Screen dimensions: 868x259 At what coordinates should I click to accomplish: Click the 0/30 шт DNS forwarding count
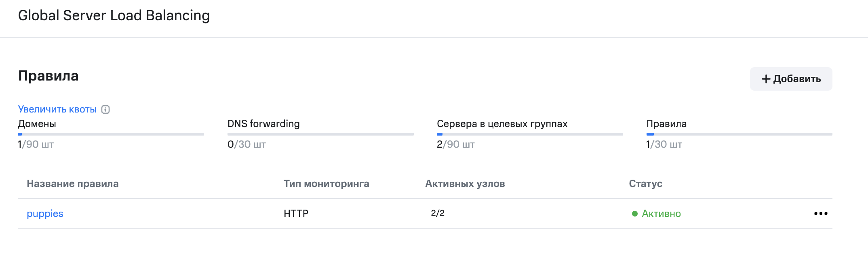pos(246,144)
